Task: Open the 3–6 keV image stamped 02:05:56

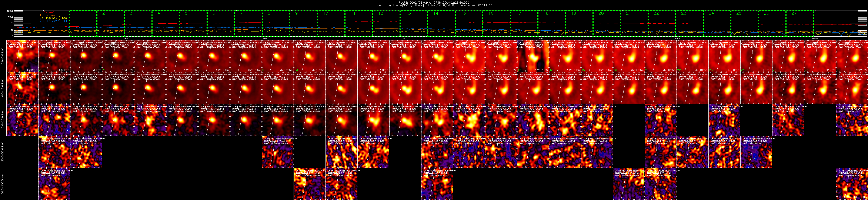Action: (x=246, y=56)
